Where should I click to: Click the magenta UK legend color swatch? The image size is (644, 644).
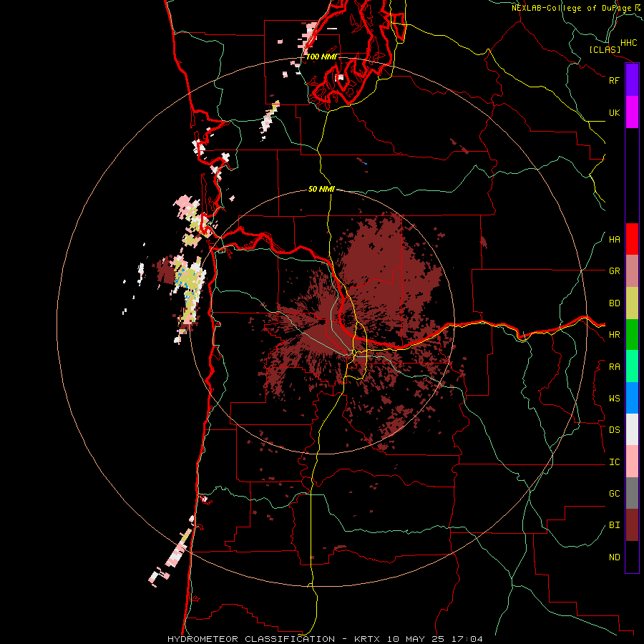coord(632,112)
